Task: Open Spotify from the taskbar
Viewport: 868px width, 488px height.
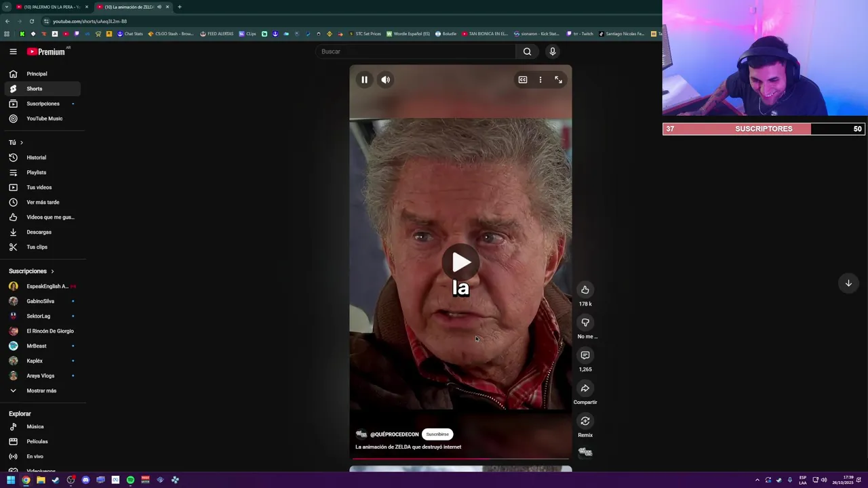Action: pos(130,480)
